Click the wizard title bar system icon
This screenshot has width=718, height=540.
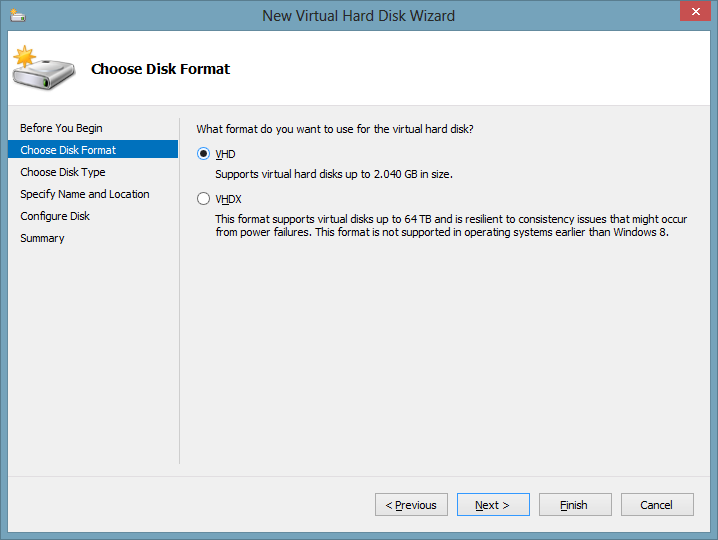pyautogui.click(x=18, y=16)
